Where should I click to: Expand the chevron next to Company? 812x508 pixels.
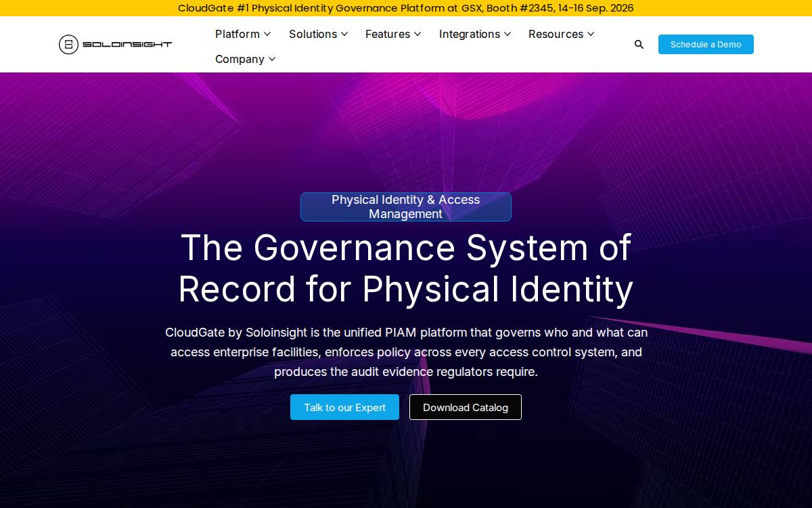(x=272, y=59)
